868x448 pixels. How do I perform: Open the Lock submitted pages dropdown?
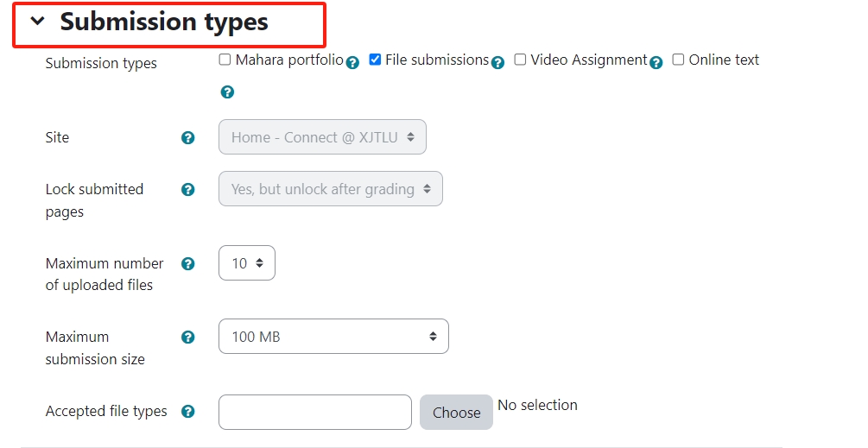point(331,188)
